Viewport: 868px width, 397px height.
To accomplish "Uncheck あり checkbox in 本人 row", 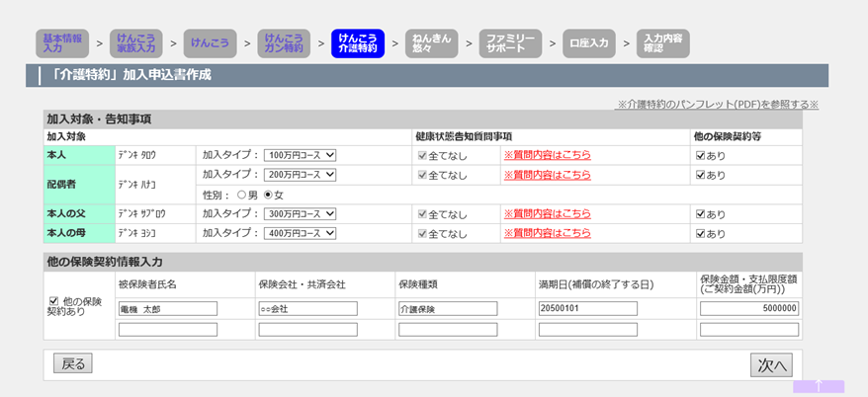I will click(700, 155).
